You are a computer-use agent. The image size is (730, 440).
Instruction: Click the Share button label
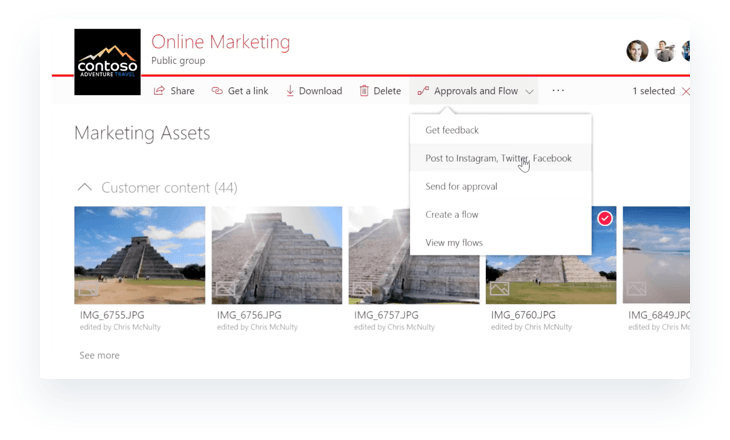tap(182, 91)
